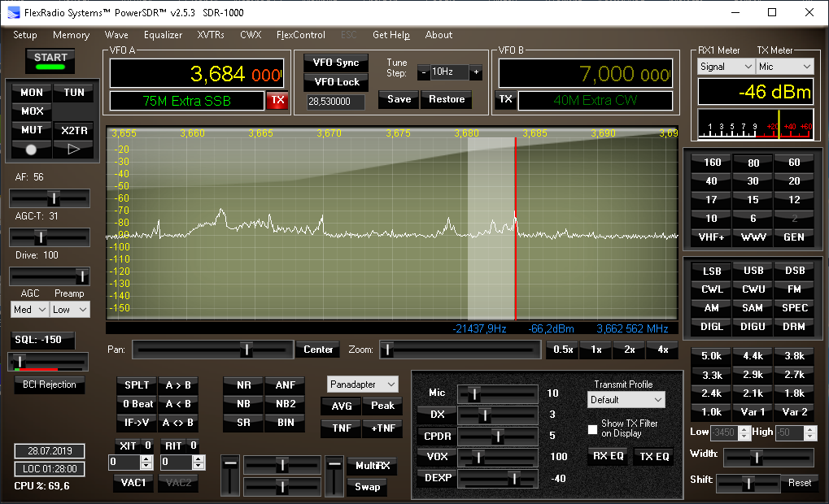Click the TX button beside VFO B
The width and height of the screenshot is (829, 504).
(505, 99)
